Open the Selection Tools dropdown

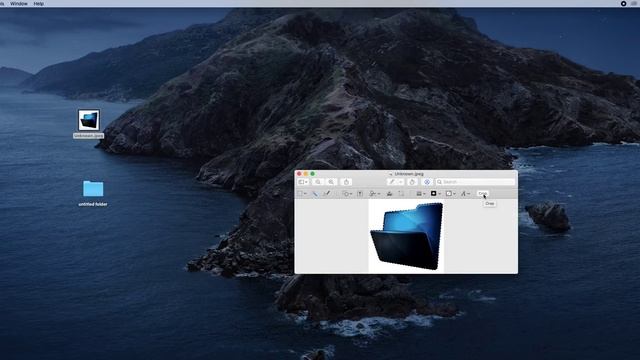tap(302, 193)
